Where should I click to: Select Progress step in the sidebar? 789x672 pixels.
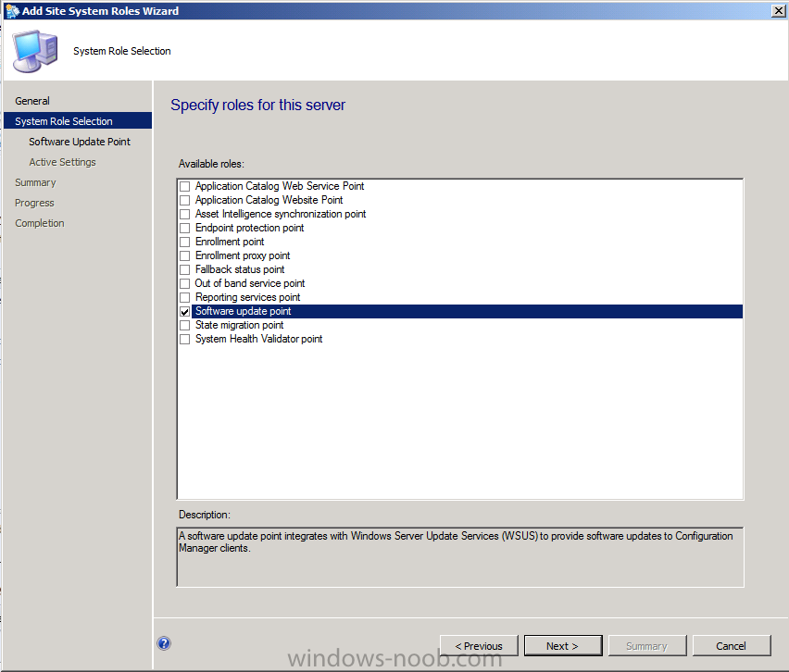tap(34, 203)
